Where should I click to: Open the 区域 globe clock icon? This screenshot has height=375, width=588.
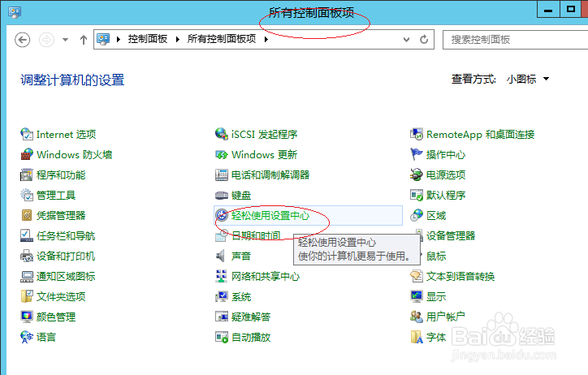tap(417, 215)
